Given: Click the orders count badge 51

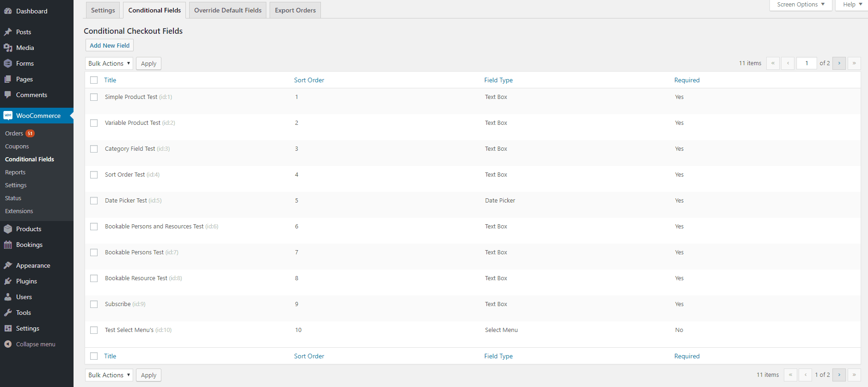Looking at the screenshot, I should (x=30, y=133).
